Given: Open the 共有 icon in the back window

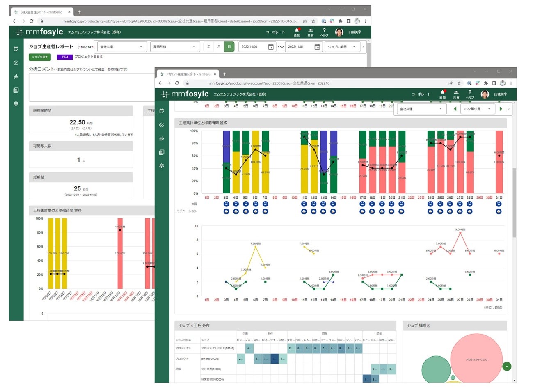Looking at the screenshot, I should click(x=311, y=32).
